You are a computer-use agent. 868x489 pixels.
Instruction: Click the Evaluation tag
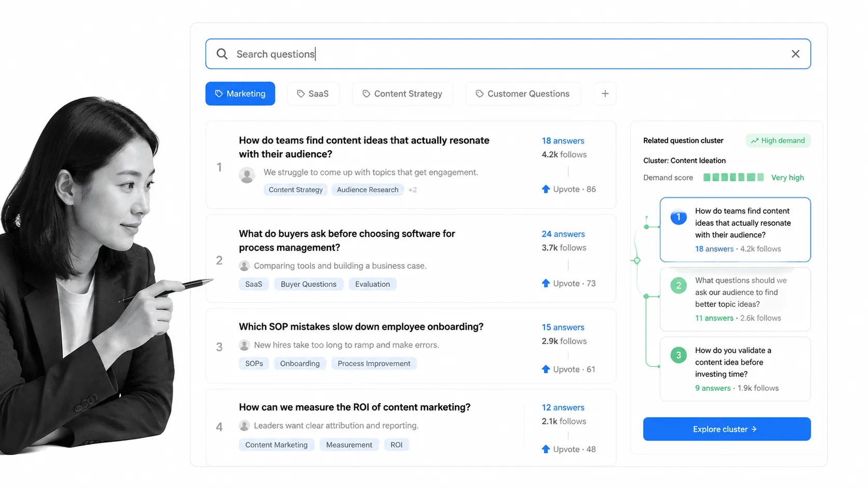click(x=372, y=284)
